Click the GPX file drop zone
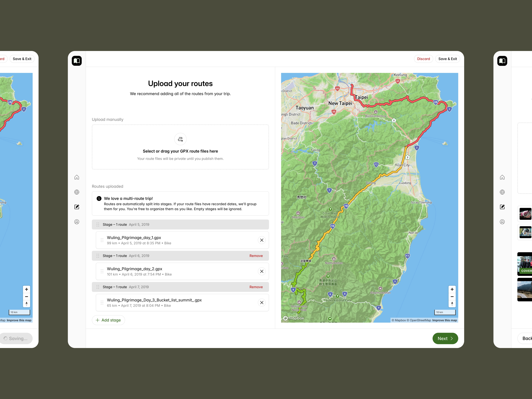Screen dimensions: 532x399 (180, 147)
